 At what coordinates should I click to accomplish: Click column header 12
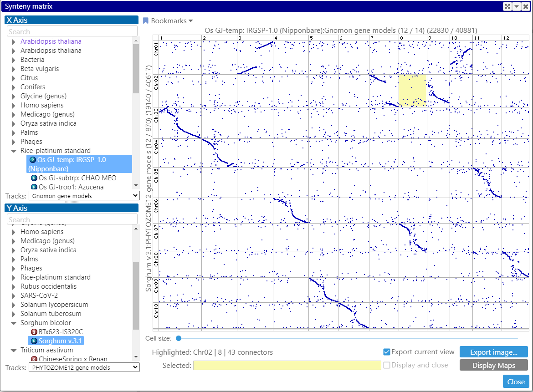coord(506,38)
